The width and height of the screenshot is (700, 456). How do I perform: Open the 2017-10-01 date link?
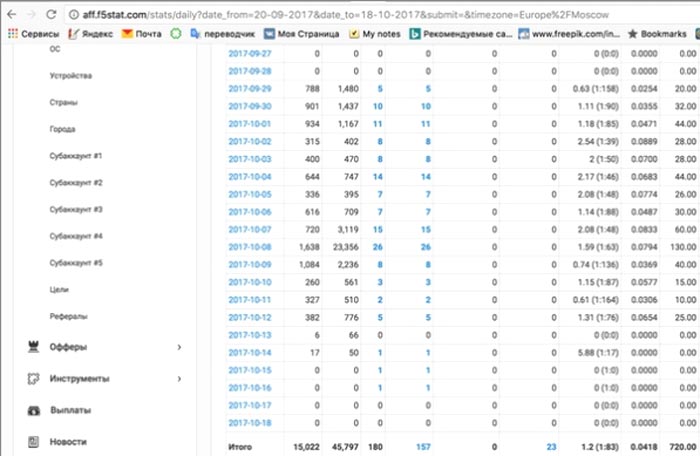[x=250, y=124]
